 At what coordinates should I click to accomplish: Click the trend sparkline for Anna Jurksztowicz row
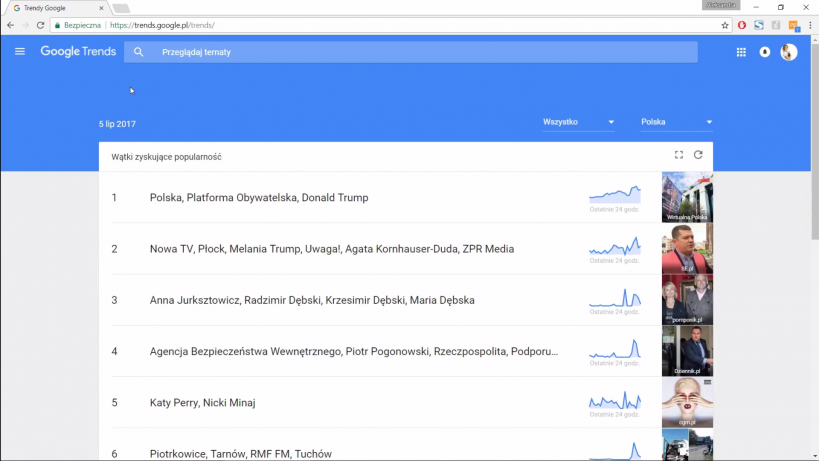pos(615,297)
